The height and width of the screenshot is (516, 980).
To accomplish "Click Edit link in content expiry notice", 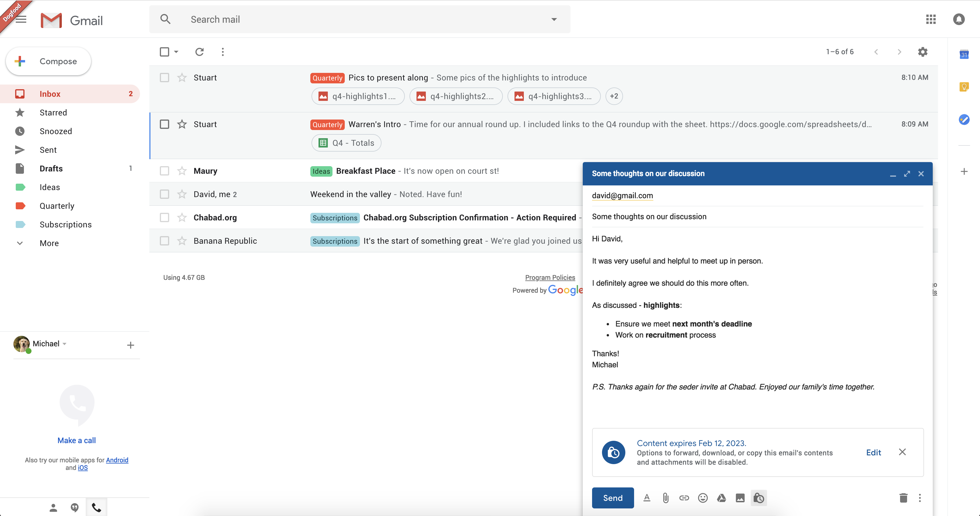I will point(874,452).
